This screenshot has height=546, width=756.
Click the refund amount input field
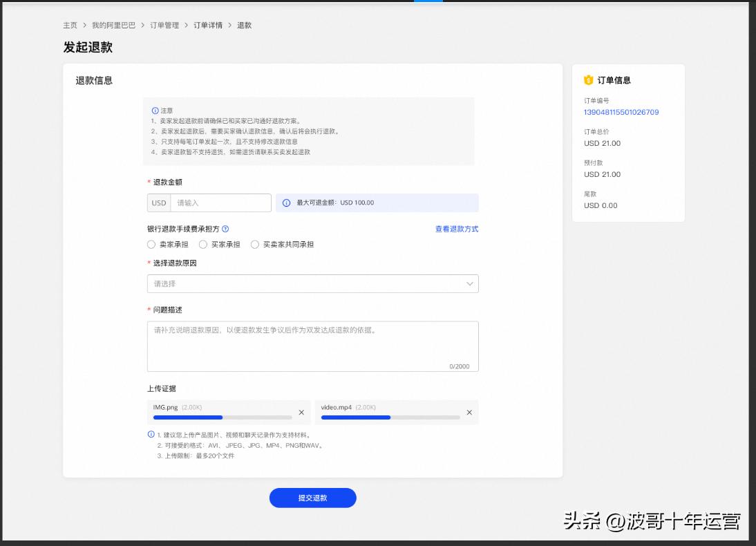(x=221, y=203)
